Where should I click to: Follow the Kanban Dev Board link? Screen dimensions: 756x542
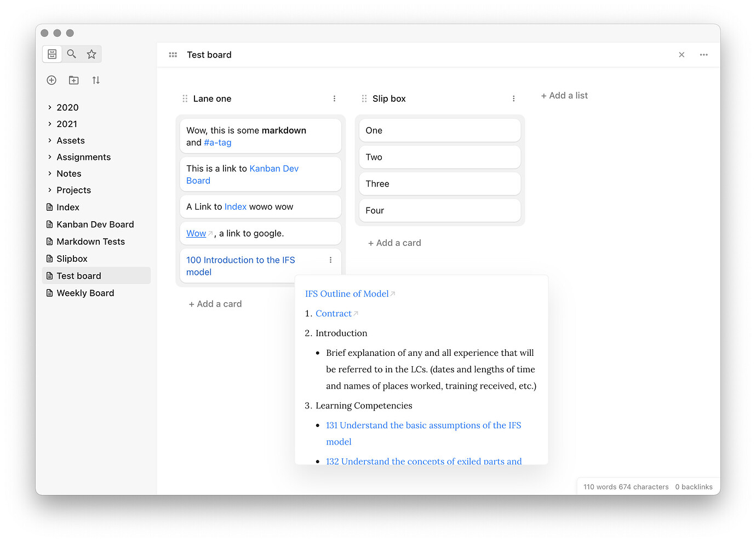pos(273,168)
